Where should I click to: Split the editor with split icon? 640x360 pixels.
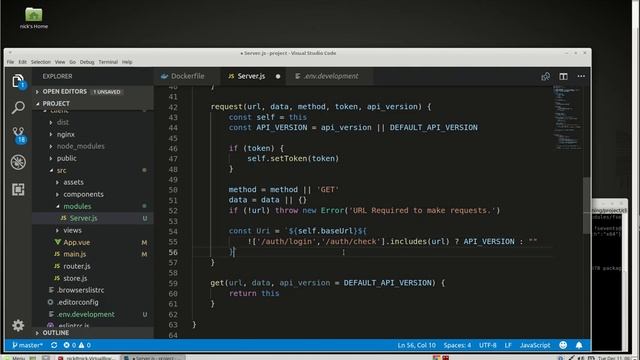point(563,76)
